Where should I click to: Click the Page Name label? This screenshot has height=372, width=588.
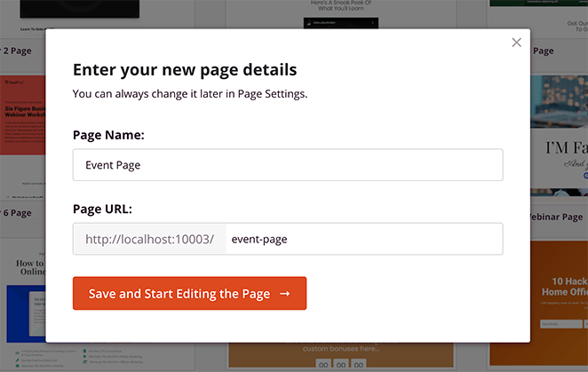108,135
